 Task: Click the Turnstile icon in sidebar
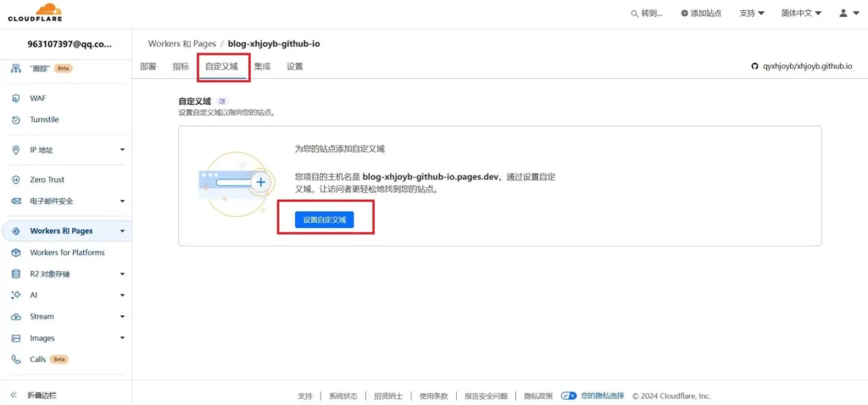(x=15, y=119)
